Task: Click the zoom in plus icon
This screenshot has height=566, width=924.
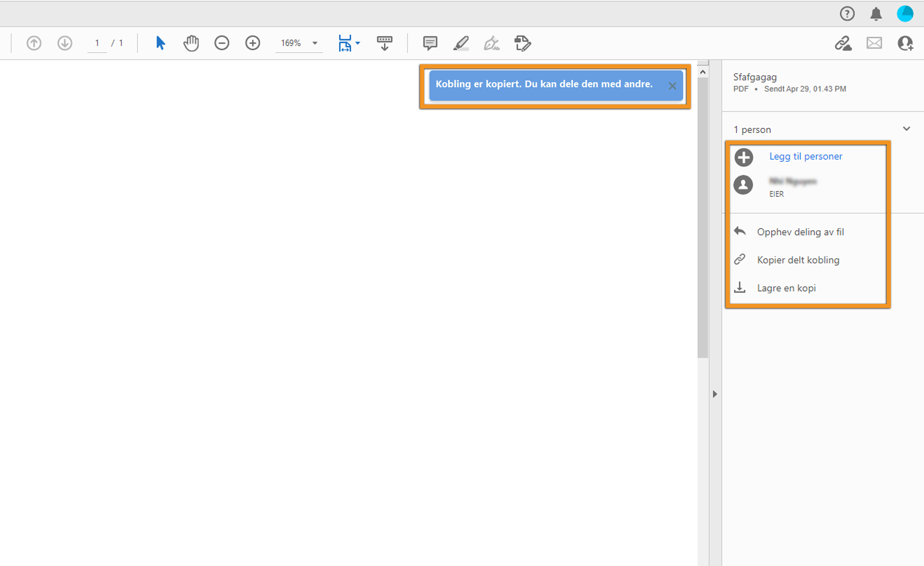Action: 252,43
